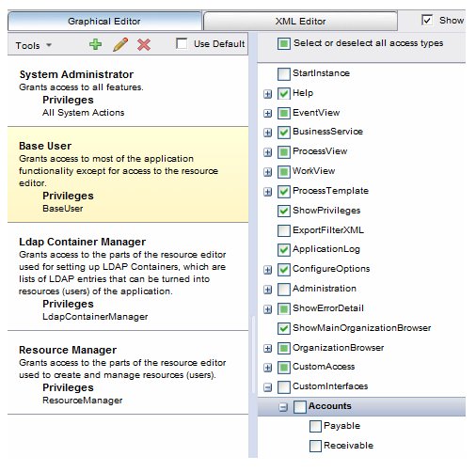Expand the Help tree node

[267, 94]
